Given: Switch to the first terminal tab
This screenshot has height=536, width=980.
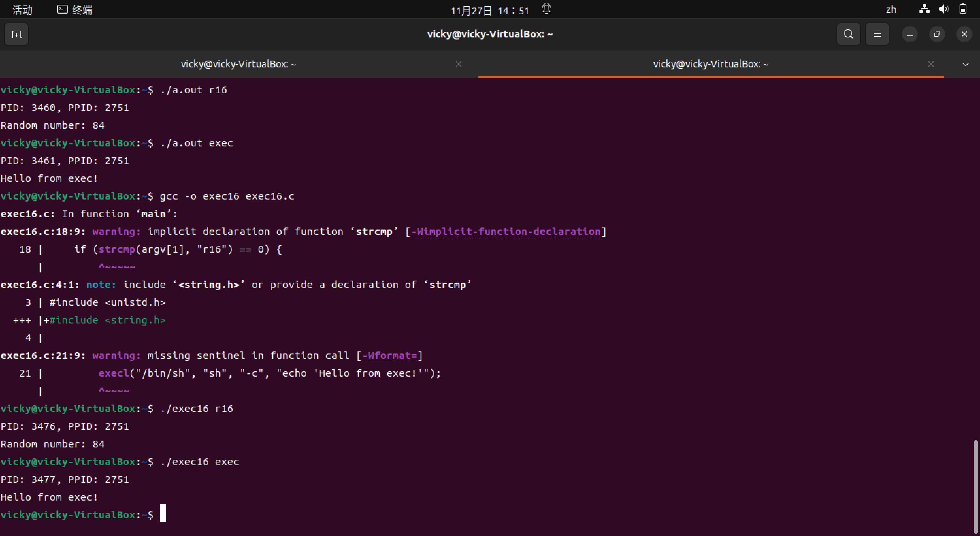Looking at the screenshot, I should (x=238, y=64).
